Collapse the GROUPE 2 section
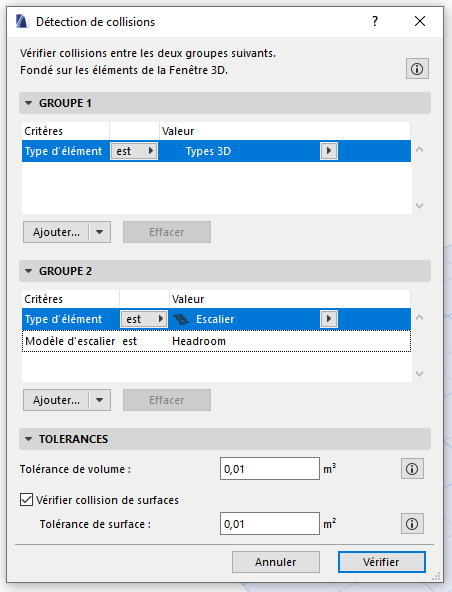 click(x=28, y=271)
